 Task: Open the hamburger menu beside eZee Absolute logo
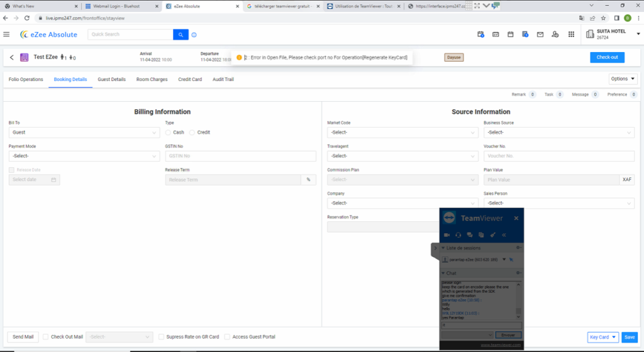point(6,35)
